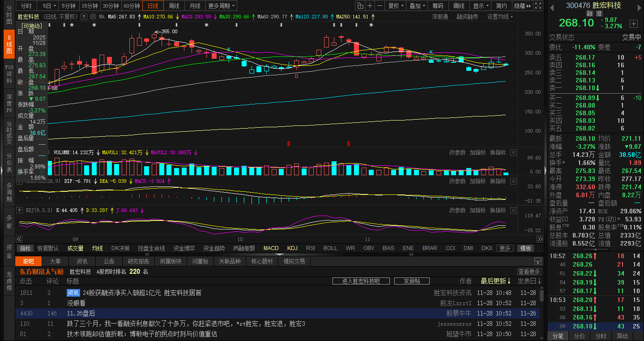Open 分价表 sidebar view

click(x=9, y=162)
